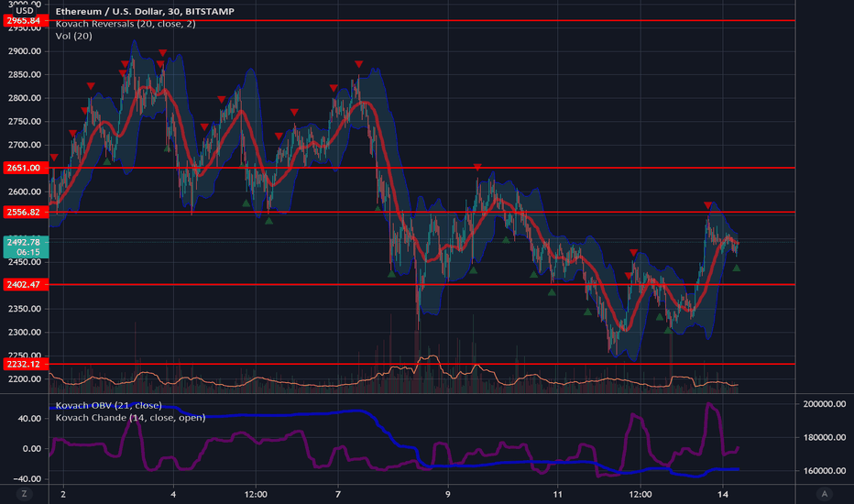The width and height of the screenshot is (854, 504).
Task: Select the 2556.82 price line label
Action: (25, 212)
